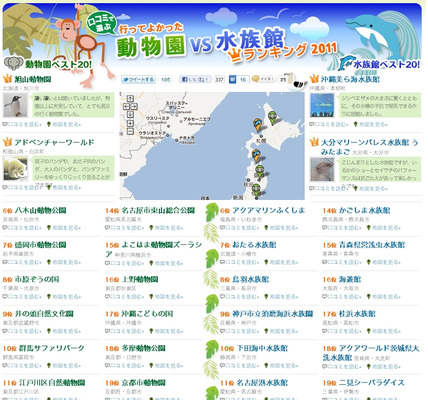Click the map pin icon for 沖縄美ら海水族館
Screen dimensions: 428x400
(x=355, y=124)
